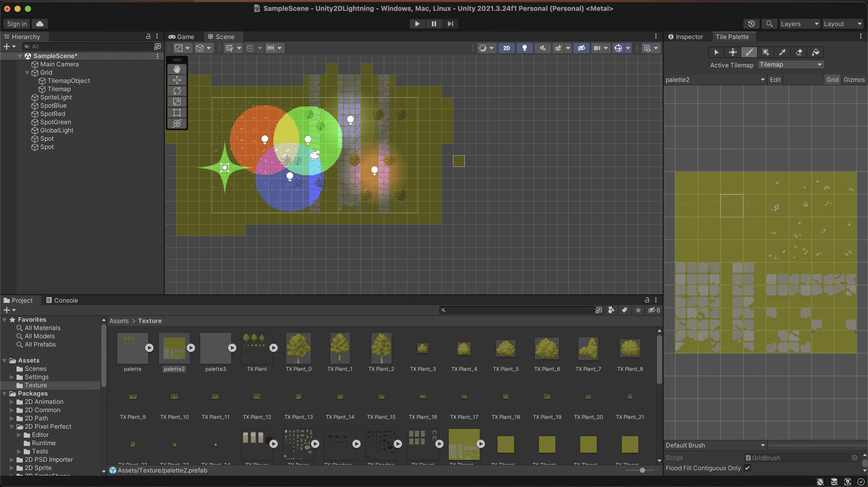Image resolution: width=868 pixels, height=487 pixels.
Task: Open the Undo History button
Action: point(751,23)
